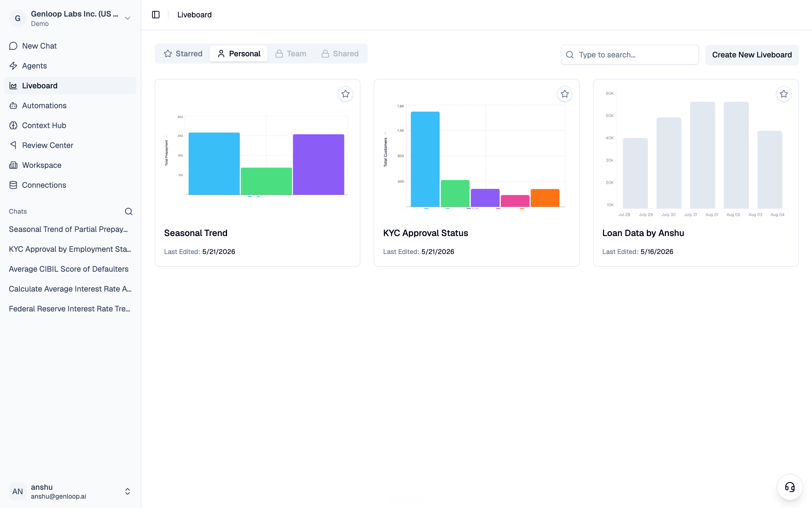Click the Agents lightning bolt icon
The height and width of the screenshot is (508, 812).
pos(13,66)
